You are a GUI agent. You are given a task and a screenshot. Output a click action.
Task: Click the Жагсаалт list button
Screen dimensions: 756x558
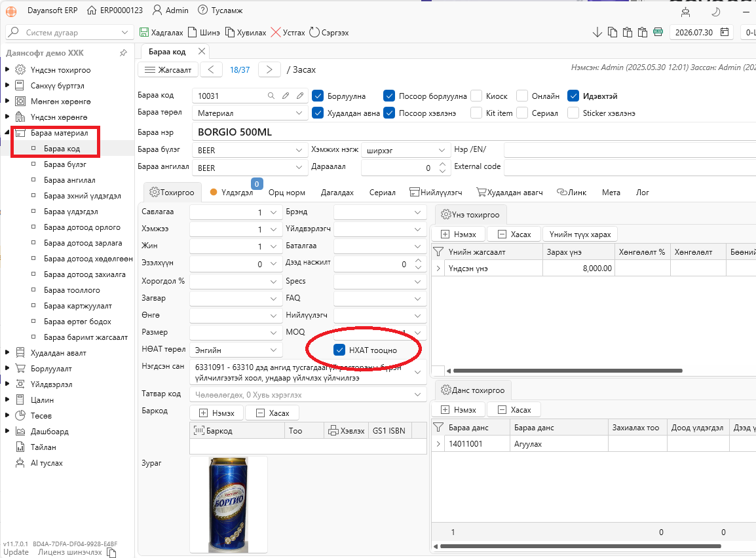[x=168, y=69]
